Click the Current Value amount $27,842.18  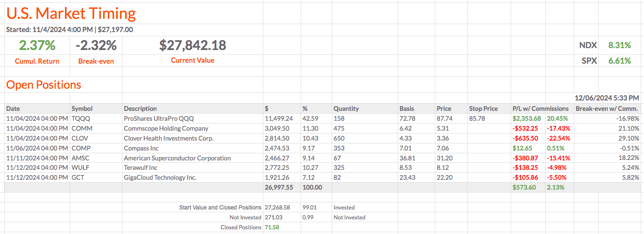pyautogui.click(x=192, y=45)
